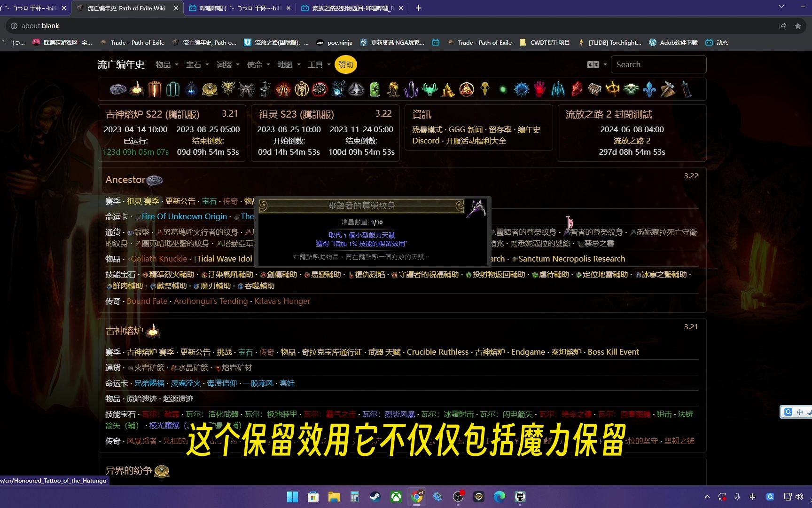
Task: Open the Bound Fate unique link
Action: point(147,301)
